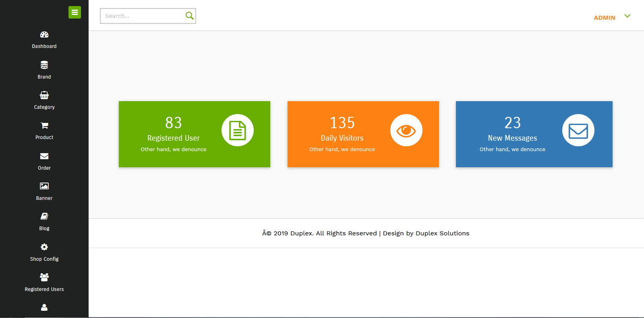This screenshot has height=318, width=644.
Task: Click the eye icon on Daily Visitors card
Action: [406, 130]
